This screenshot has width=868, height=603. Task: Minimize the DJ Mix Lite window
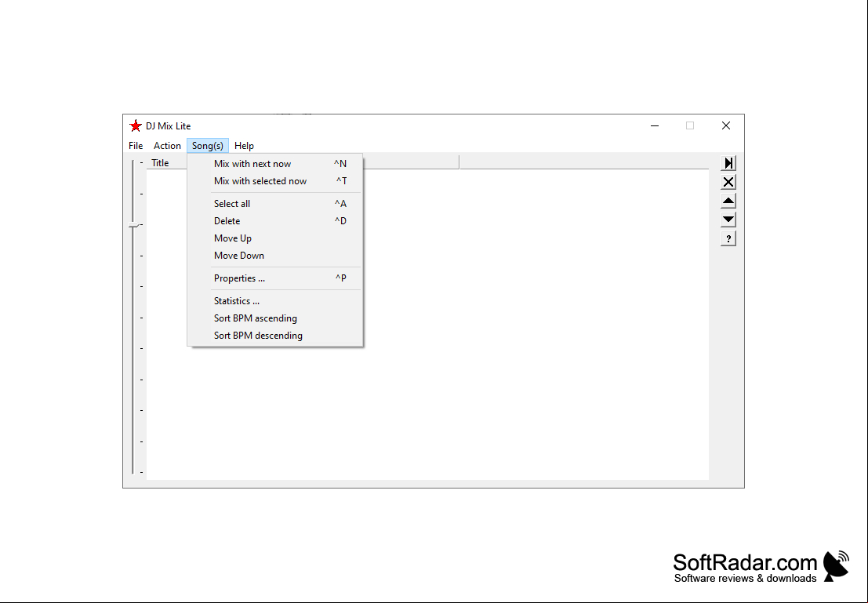pyautogui.click(x=654, y=125)
